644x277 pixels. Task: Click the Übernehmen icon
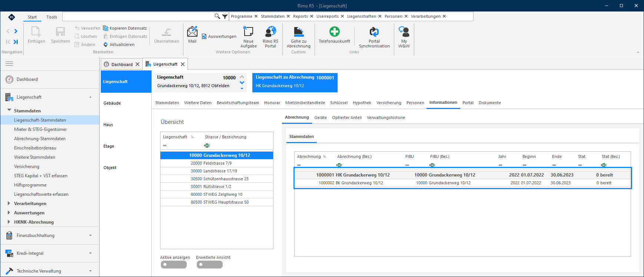click(x=166, y=32)
